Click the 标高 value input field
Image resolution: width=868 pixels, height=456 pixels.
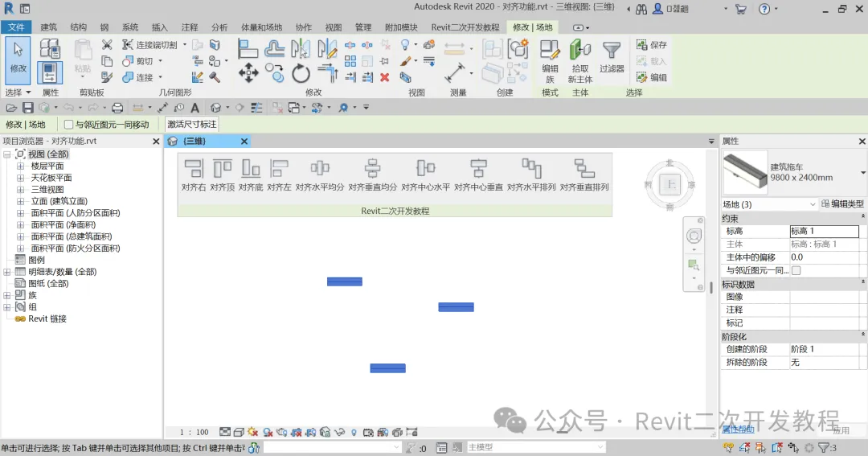[824, 231]
